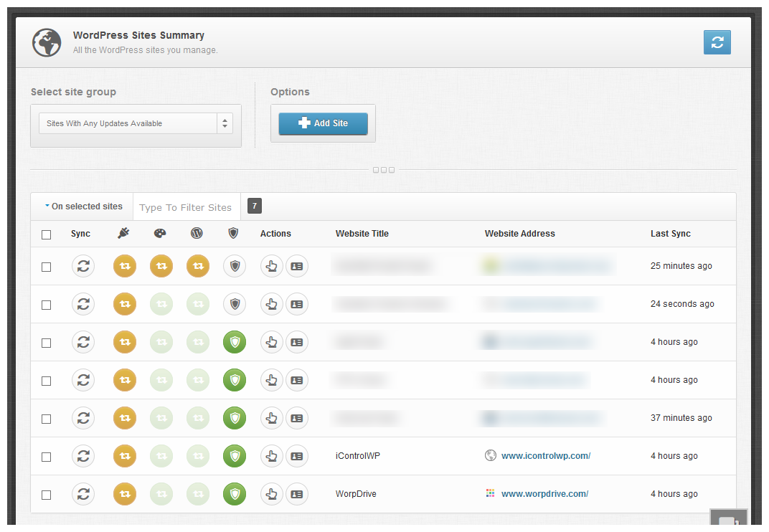This screenshot has height=532, width=769.
Task: Click the site details card icon for WorpDrive
Action: 297,494
